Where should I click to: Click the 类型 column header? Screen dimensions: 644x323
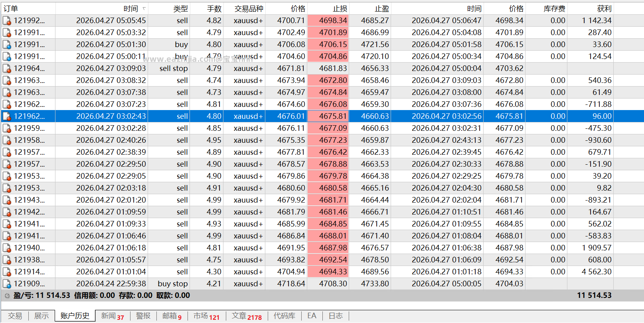point(169,8)
